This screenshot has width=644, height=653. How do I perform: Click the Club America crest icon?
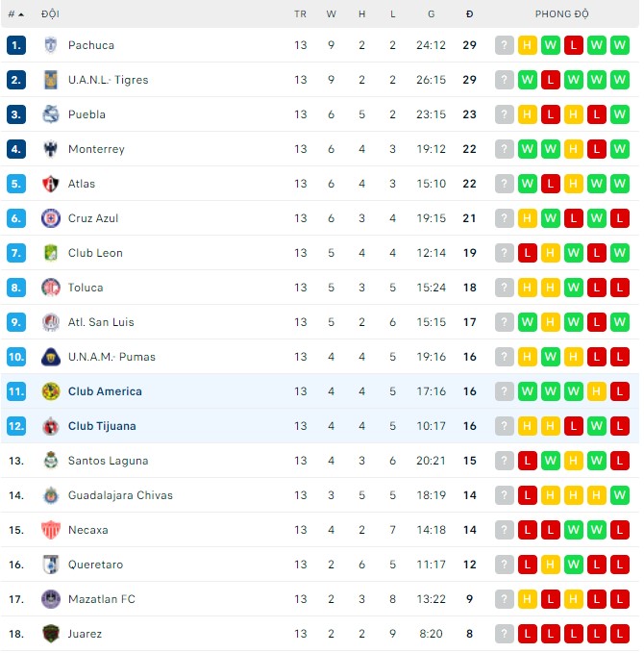pos(51,391)
